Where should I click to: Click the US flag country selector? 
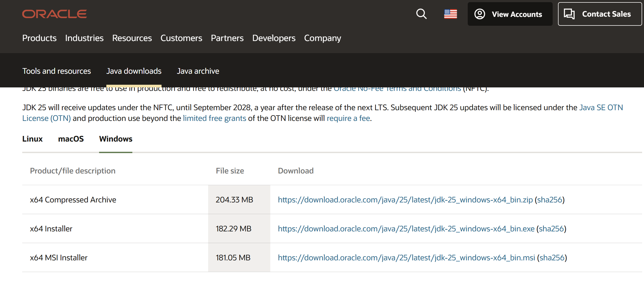point(450,14)
